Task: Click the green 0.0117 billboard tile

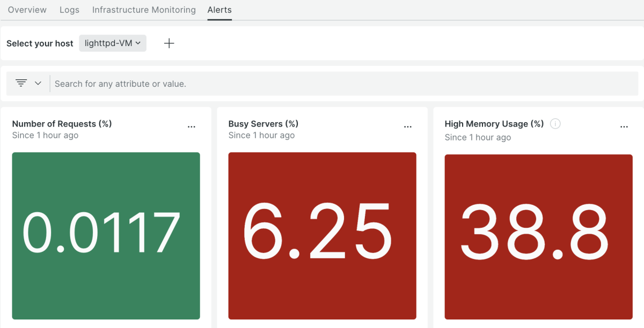Action: click(106, 236)
